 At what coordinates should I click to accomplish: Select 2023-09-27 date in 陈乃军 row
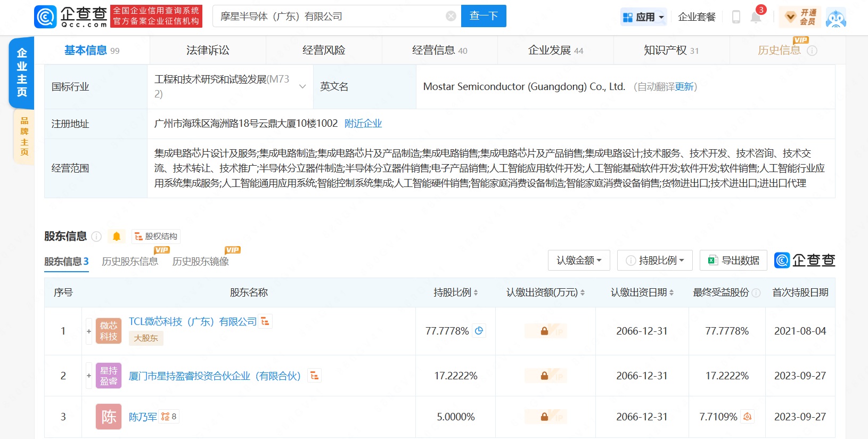800,417
